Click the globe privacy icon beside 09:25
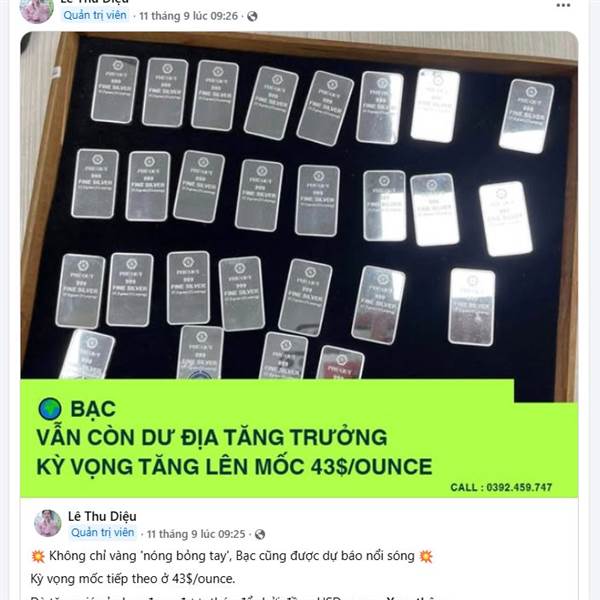Screen dimensions: 600x600 pyautogui.click(x=260, y=534)
